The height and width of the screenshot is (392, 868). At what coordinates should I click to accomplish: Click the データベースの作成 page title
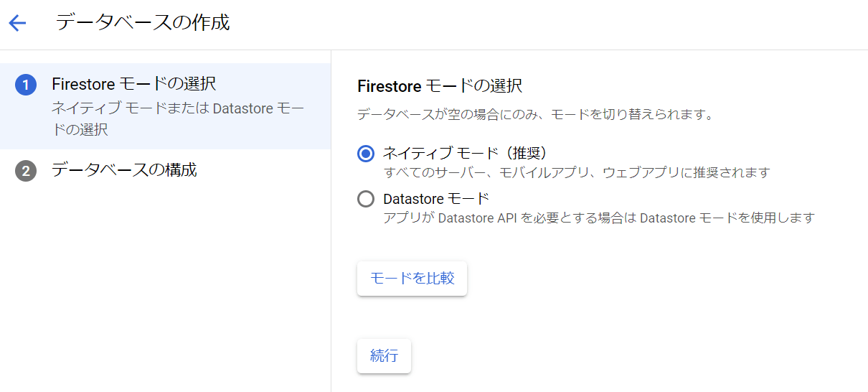(x=143, y=22)
